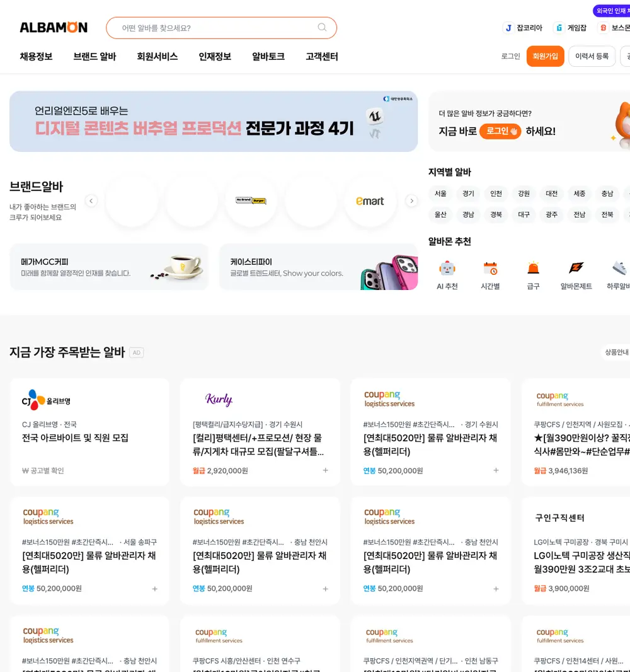
Task: Open the 잡코리아 link
Action: pos(523,28)
